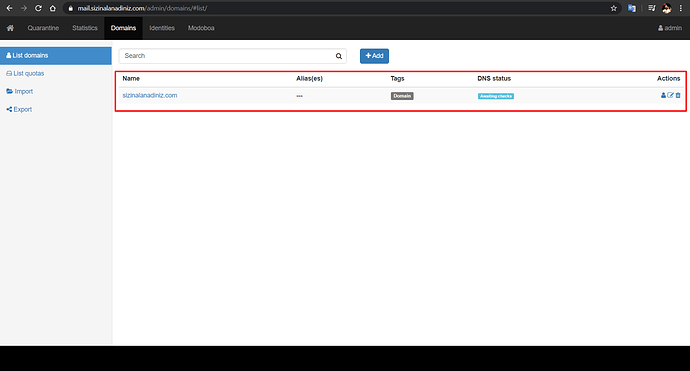Go back with browser arrow

pyautogui.click(x=9, y=8)
